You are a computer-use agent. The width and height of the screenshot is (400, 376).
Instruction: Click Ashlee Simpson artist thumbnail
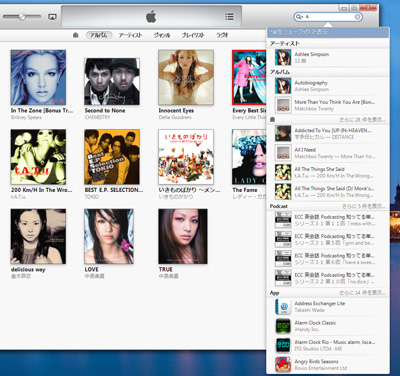pos(283,57)
